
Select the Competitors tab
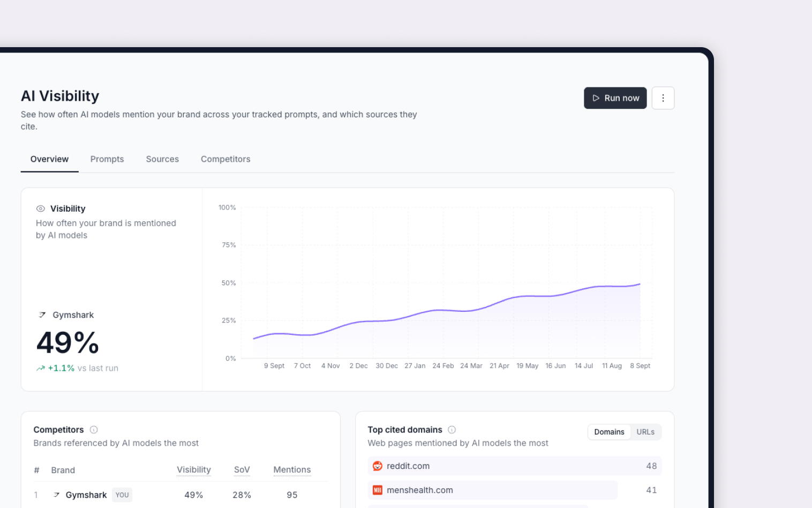coord(225,159)
